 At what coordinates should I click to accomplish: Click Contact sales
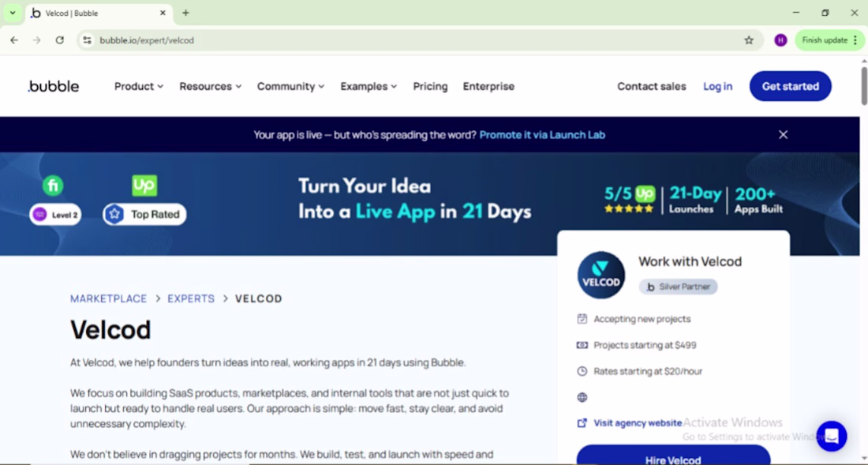click(652, 86)
